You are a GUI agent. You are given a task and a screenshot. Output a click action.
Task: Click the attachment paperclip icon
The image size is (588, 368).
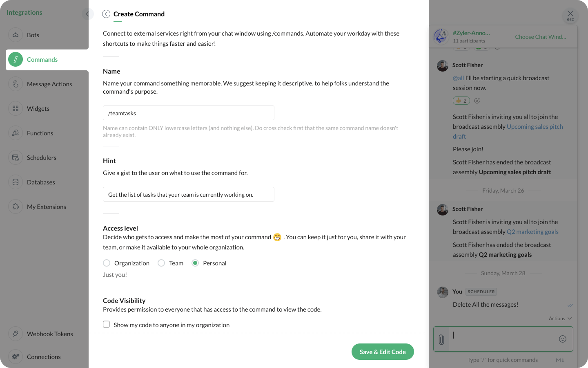441,339
